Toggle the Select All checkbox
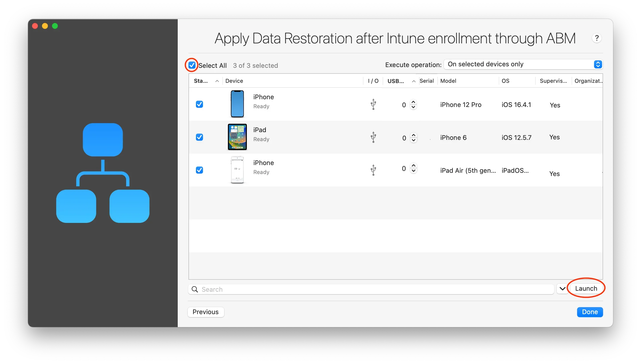This screenshot has height=364, width=641. tap(192, 65)
